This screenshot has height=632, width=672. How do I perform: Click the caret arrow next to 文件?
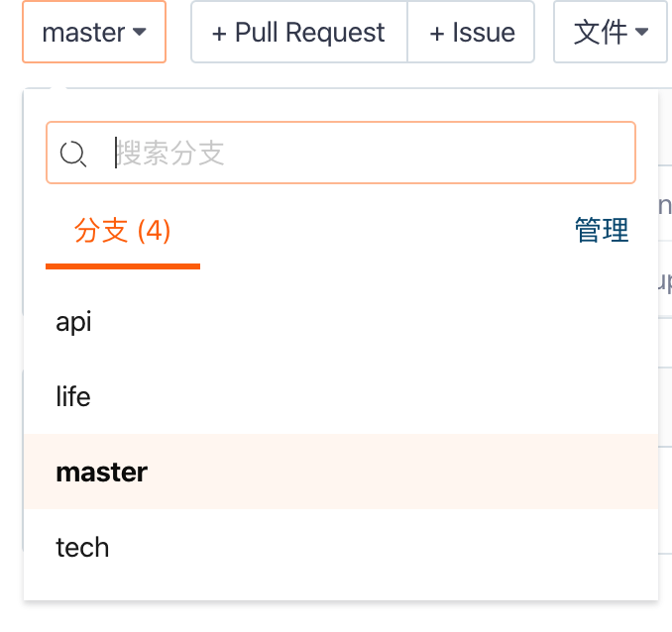point(641,33)
